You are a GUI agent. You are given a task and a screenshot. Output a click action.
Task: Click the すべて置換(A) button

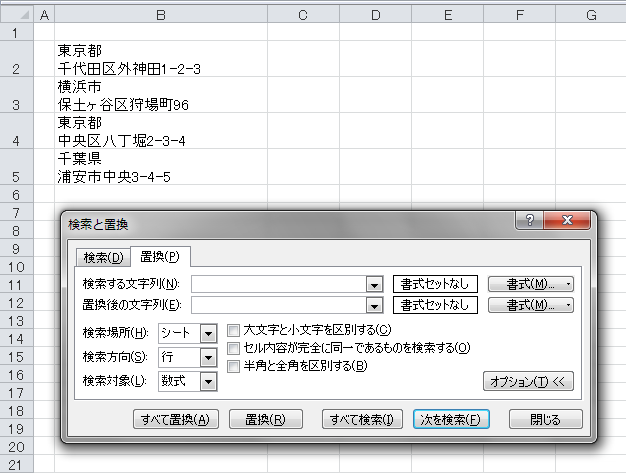176,419
